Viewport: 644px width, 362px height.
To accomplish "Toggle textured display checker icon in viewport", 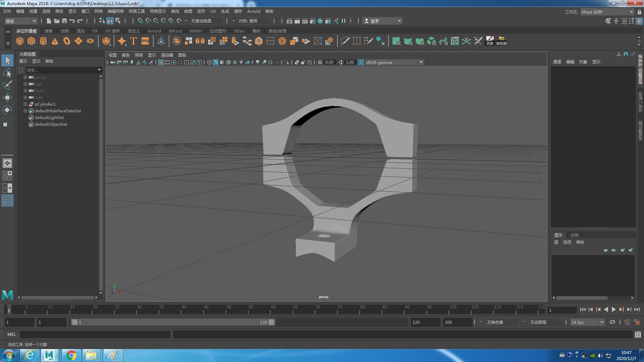I will pyautogui.click(x=235, y=62).
